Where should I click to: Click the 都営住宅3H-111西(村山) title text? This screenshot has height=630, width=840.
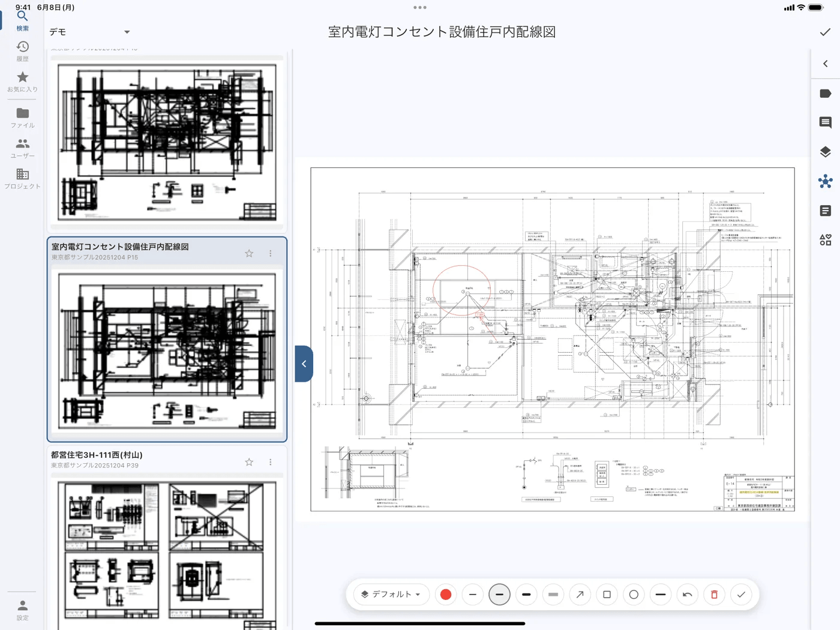click(x=97, y=455)
